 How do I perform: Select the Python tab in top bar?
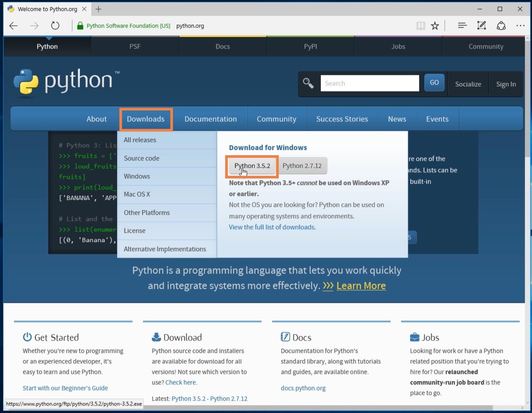tap(47, 46)
